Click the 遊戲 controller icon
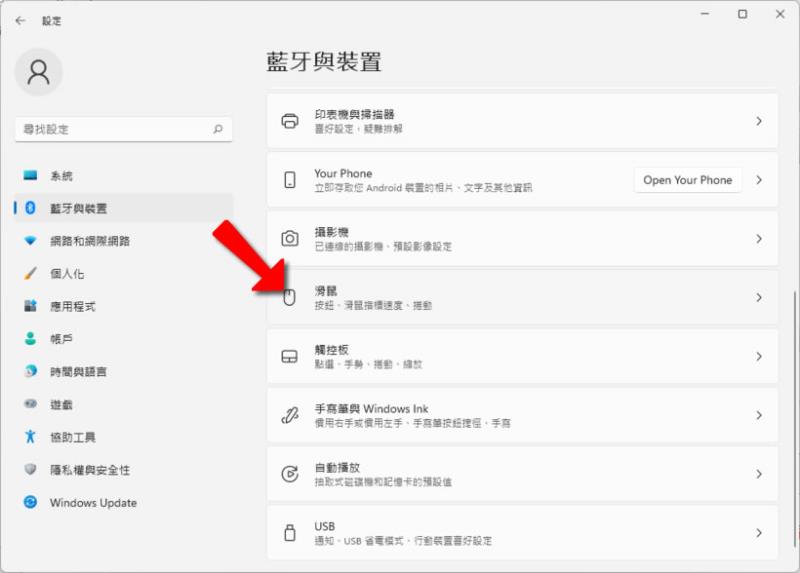 30,404
